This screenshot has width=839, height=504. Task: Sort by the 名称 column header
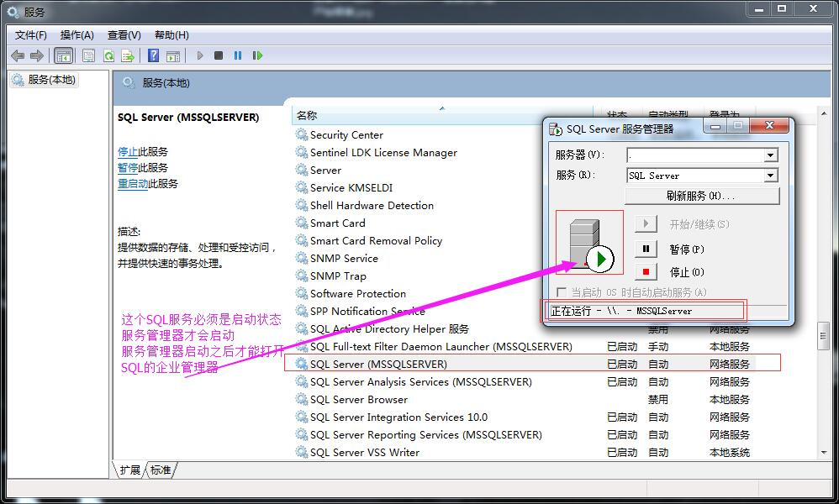pos(442,115)
